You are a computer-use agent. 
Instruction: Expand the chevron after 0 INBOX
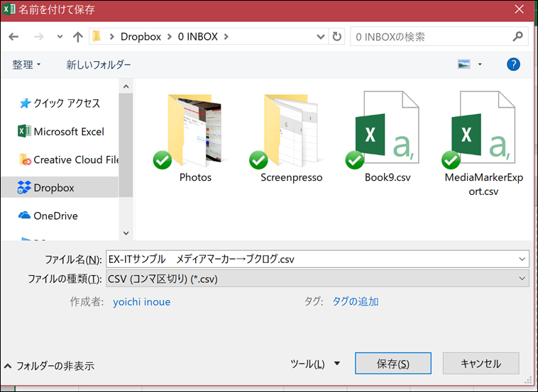[x=226, y=37]
